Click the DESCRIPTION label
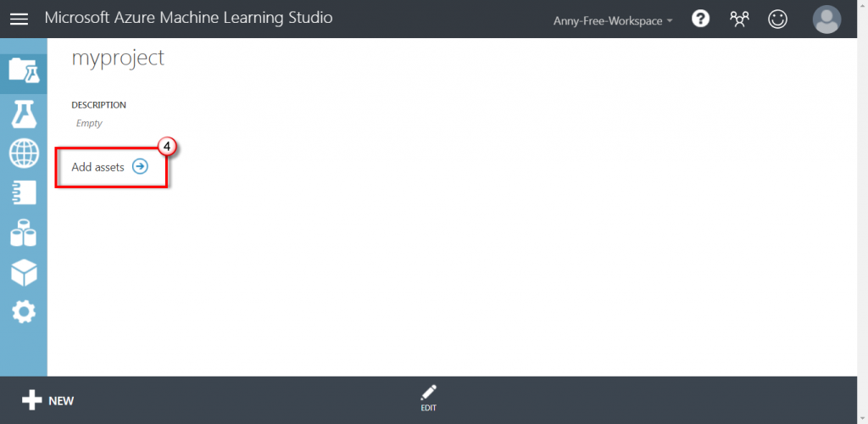 98,104
